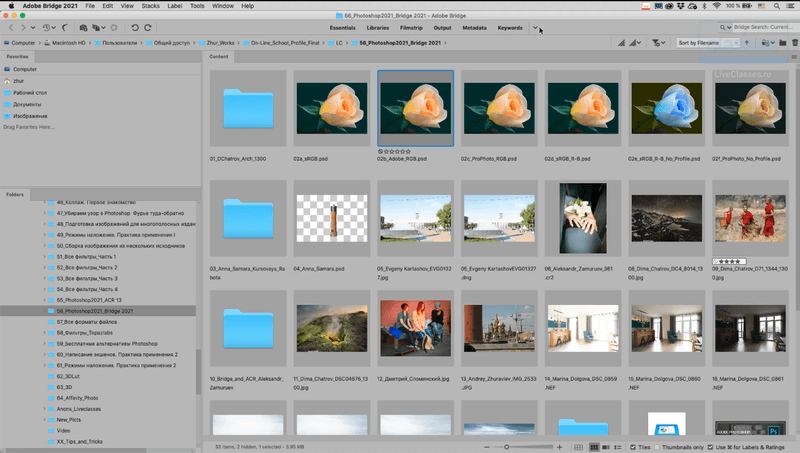This screenshot has height=453, width=800.
Task: Go back with the left arrow button
Action: [x=11, y=28]
